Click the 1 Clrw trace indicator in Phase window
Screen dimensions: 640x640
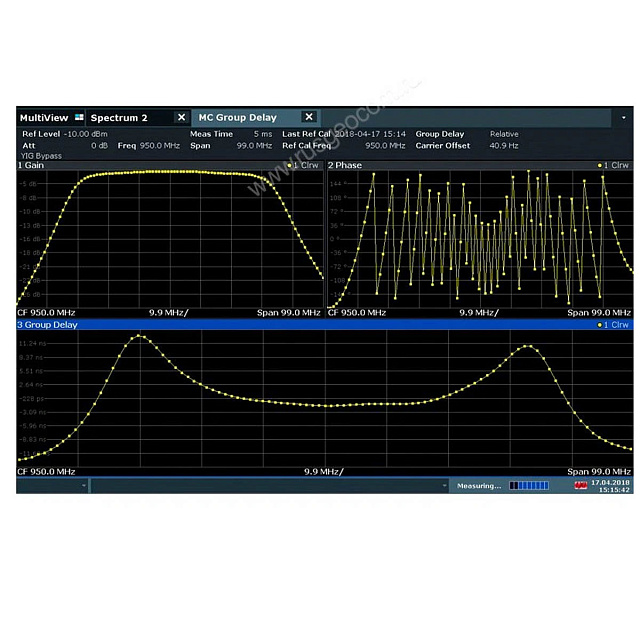coord(612,165)
